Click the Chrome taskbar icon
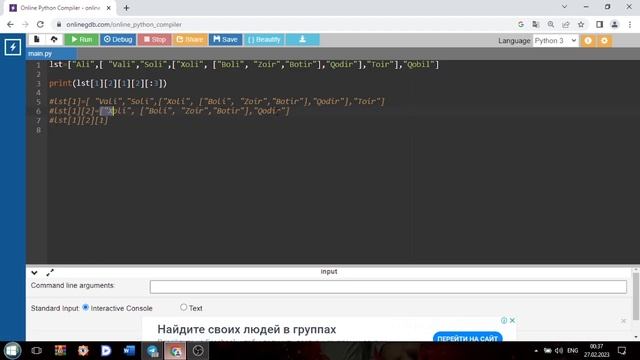Screen dimensions: 640x360 pyautogui.click(x=176, y=351)
